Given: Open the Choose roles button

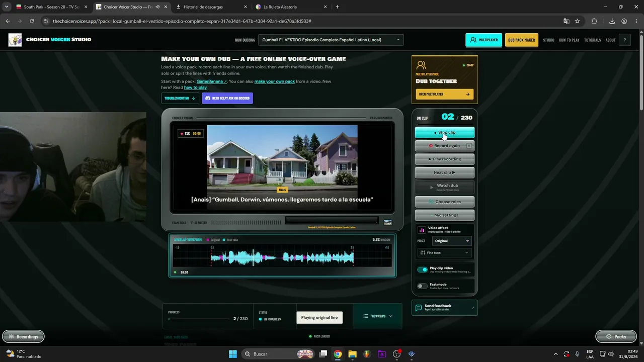Looking at the screenshot, I should [x=444, y=202].
